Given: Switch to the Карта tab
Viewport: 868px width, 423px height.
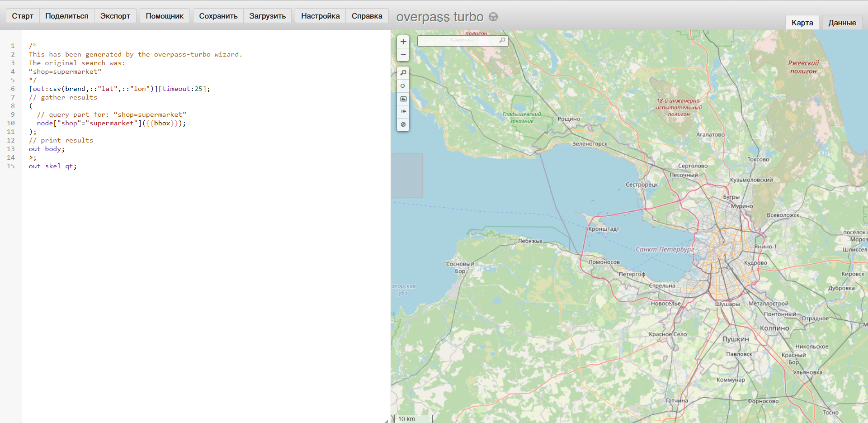Looking at the screenshot, I should click(x=802, y=23).
